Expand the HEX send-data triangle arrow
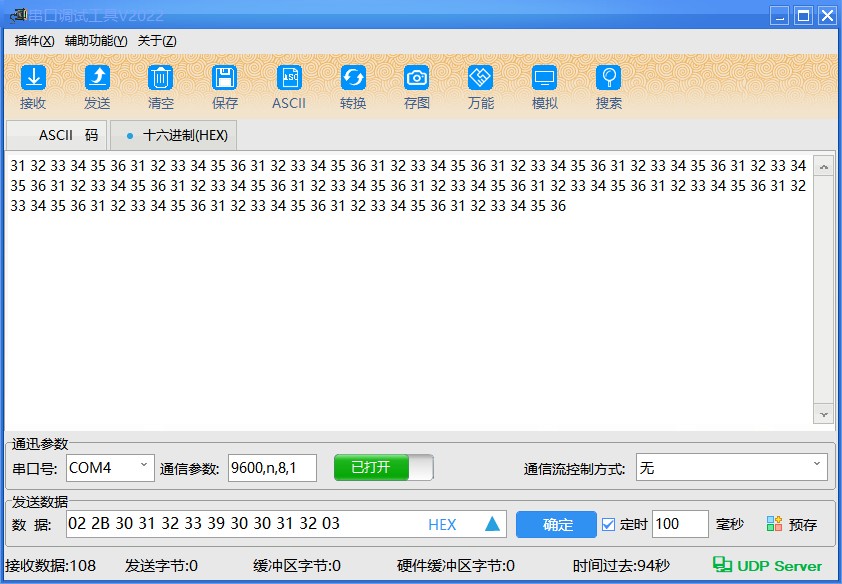The width and height of the screenshot is (842, 584). (x=492, y=524)
